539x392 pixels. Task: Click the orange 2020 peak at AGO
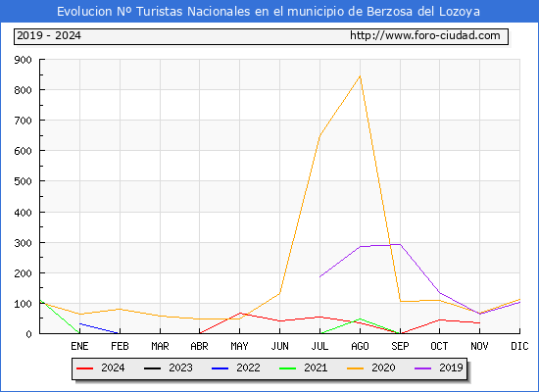coord(360,76)
